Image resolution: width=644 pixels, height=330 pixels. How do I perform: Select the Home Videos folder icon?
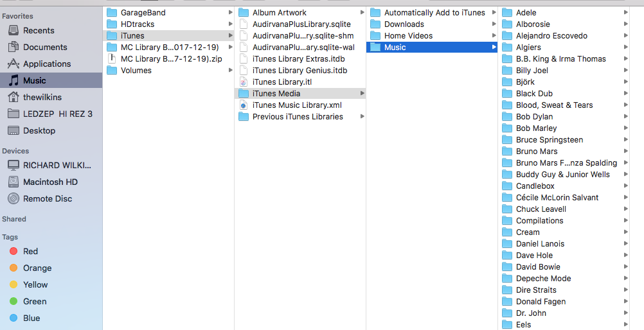(375, 36)
